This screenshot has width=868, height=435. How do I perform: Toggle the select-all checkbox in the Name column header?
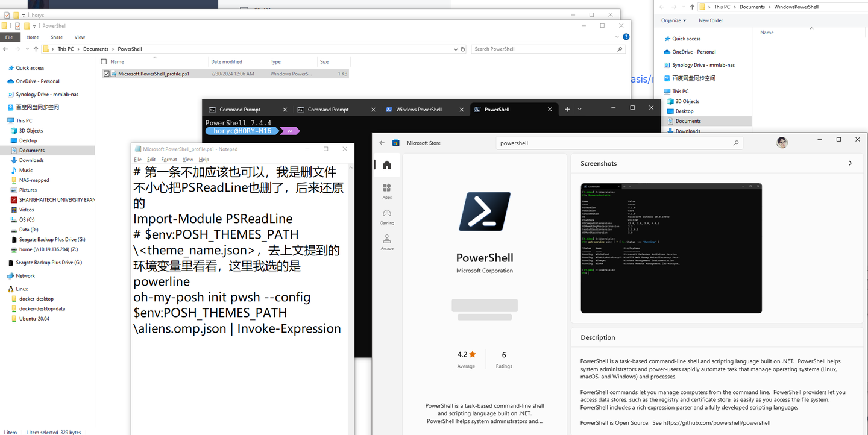102,61
